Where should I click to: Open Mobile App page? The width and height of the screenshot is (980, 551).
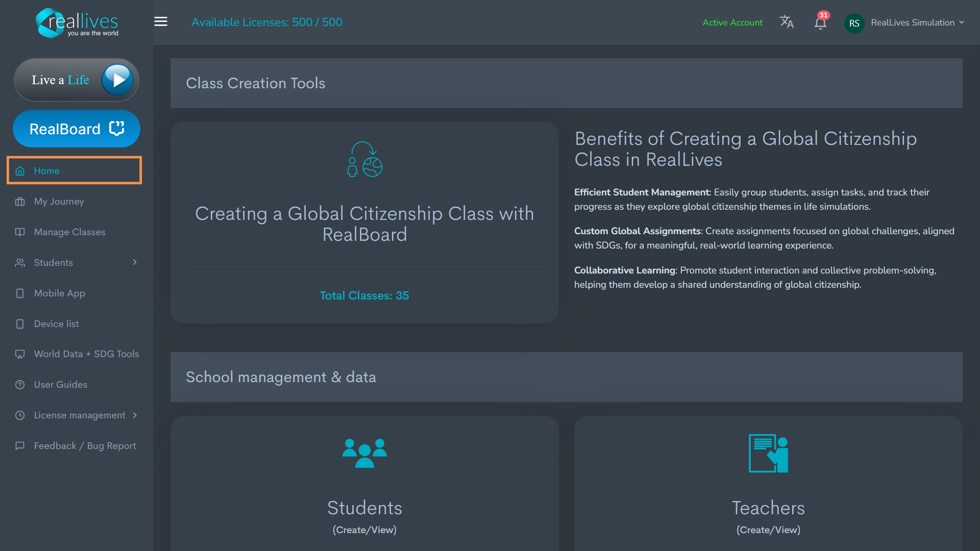tap(59, 293)
